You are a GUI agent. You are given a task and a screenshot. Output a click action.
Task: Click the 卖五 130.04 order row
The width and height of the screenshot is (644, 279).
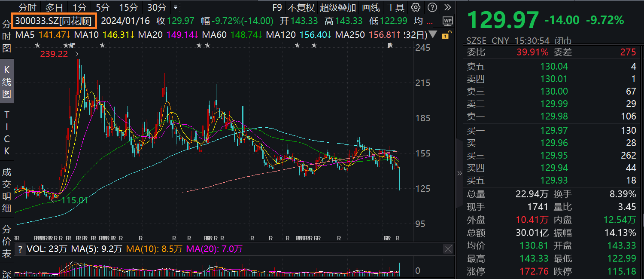pos(552,66)
